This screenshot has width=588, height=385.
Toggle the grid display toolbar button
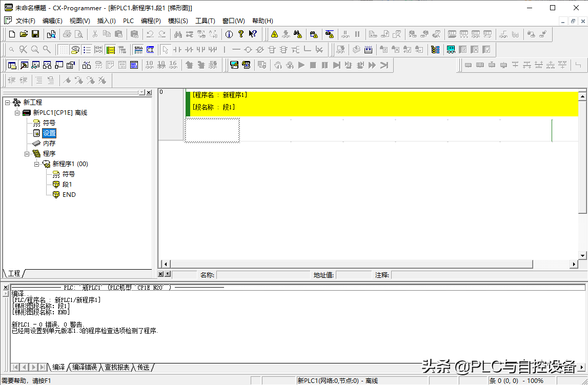[x=63, y=50]
